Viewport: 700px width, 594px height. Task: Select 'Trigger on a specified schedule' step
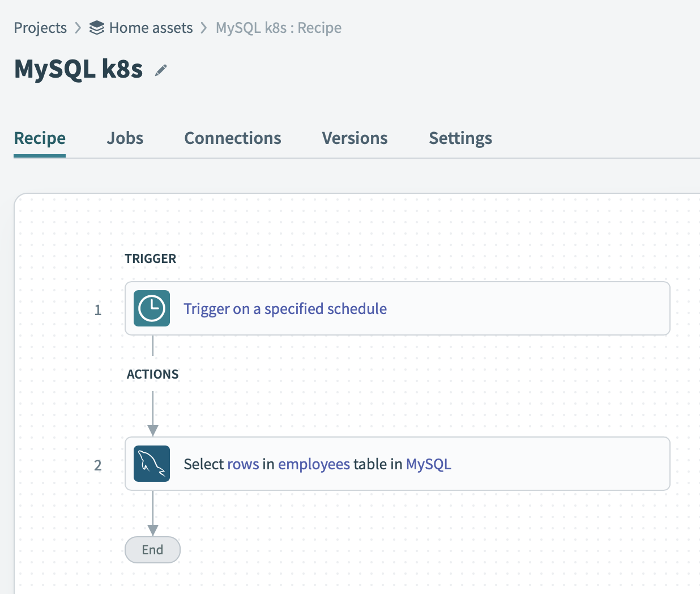[x=398, y=308]
